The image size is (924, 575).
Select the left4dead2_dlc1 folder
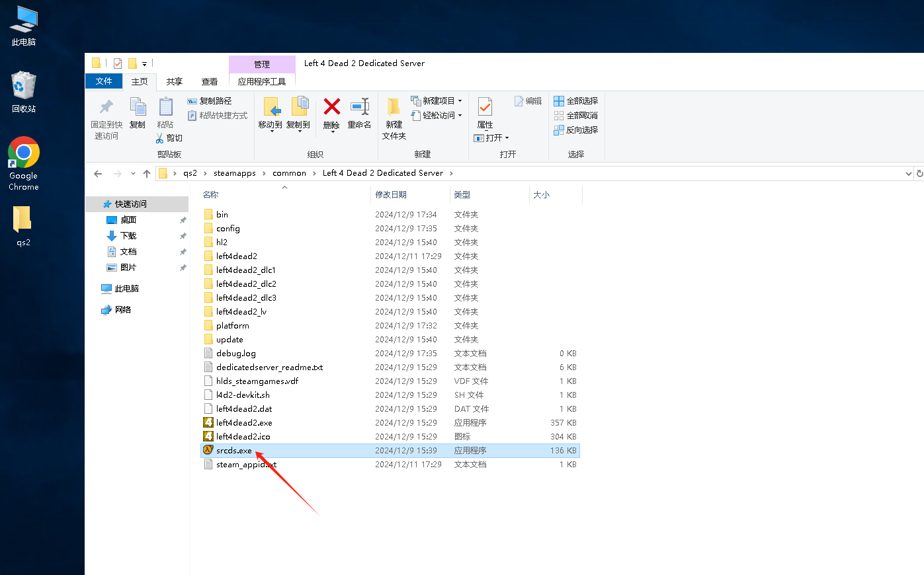coord(245,270)
